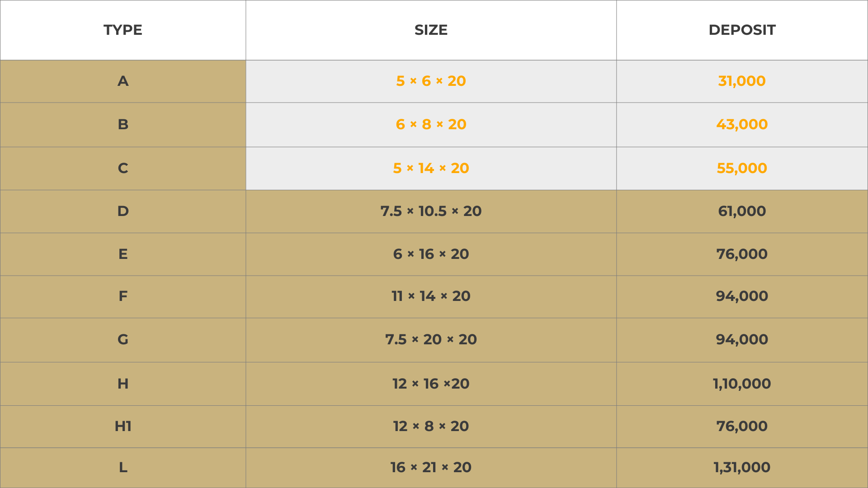Click the 1,10,000 deposit value
The height and width of the screenshot is (488, 868).
click(x=742, y=384)
